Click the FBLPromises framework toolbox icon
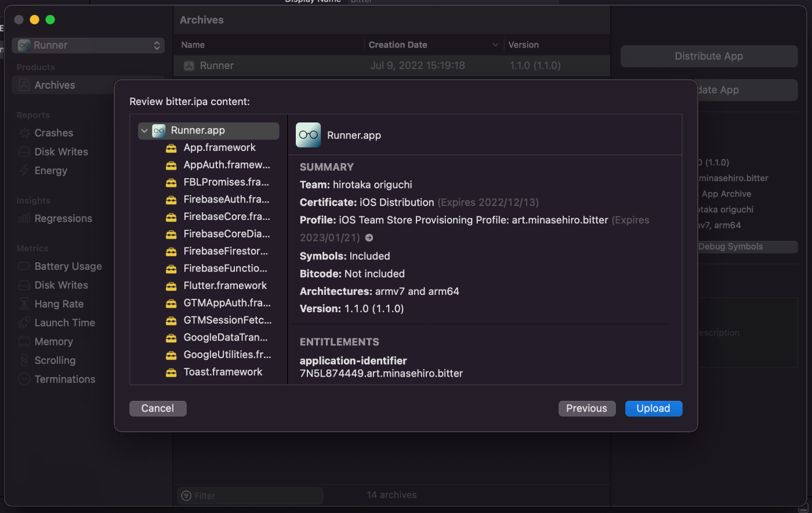The height and width of the screenshot is (513, 812). 171,182
